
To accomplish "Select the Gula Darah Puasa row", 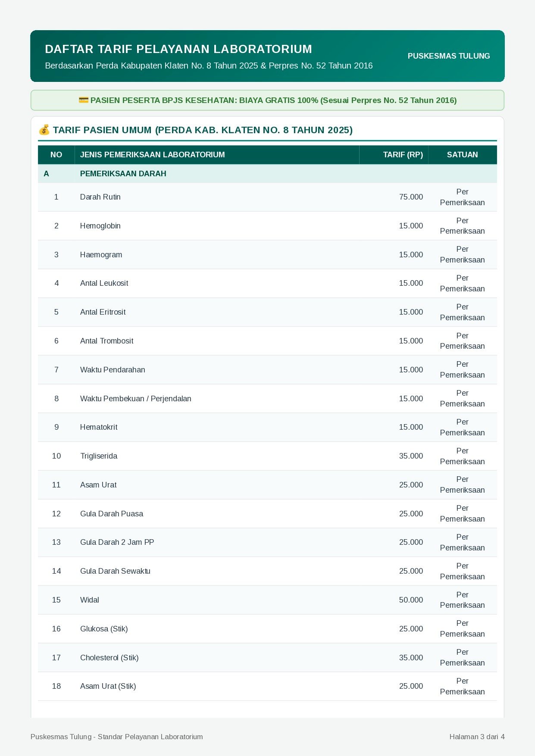I will (267, 514).
